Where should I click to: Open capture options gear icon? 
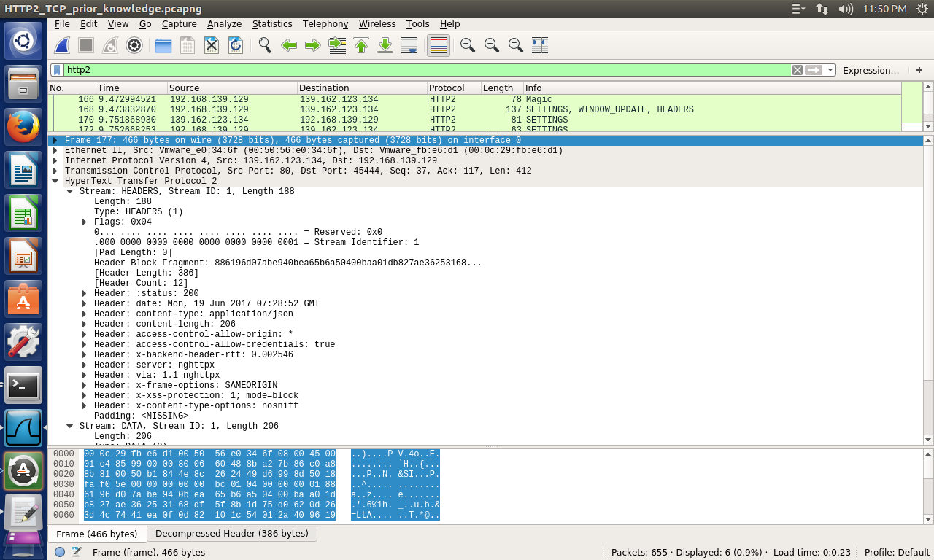click(134, 45)
